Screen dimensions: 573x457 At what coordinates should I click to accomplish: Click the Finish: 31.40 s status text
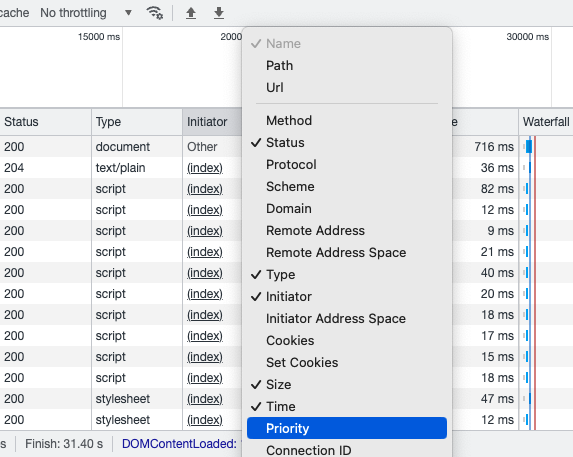(64, 443)
